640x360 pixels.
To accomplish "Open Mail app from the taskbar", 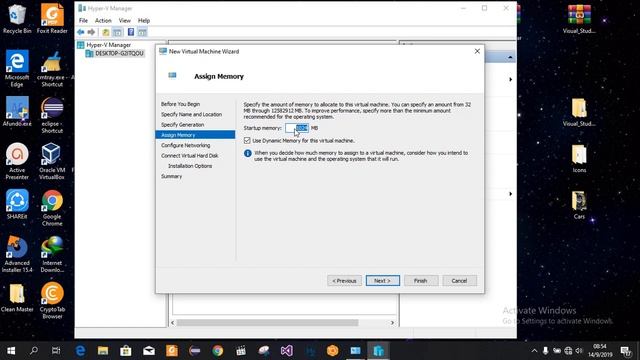I will [x=149, y=350].
